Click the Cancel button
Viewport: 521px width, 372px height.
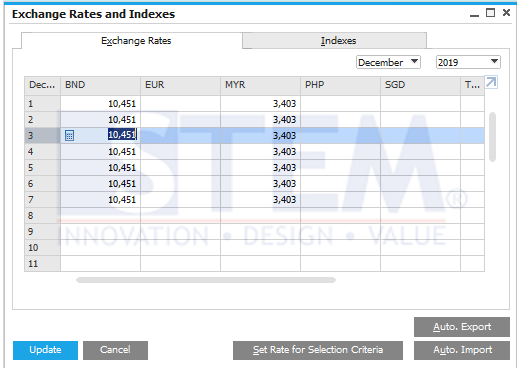point(115,350)
